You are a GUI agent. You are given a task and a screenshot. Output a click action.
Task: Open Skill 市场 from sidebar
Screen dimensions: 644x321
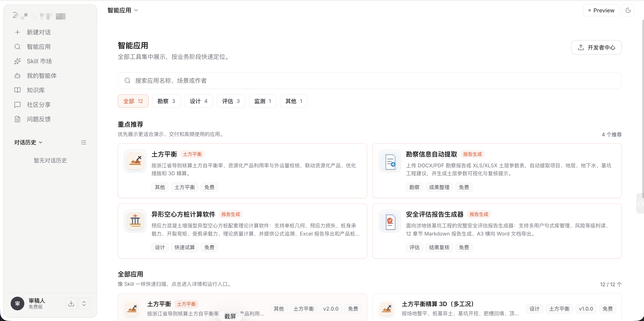51,61
